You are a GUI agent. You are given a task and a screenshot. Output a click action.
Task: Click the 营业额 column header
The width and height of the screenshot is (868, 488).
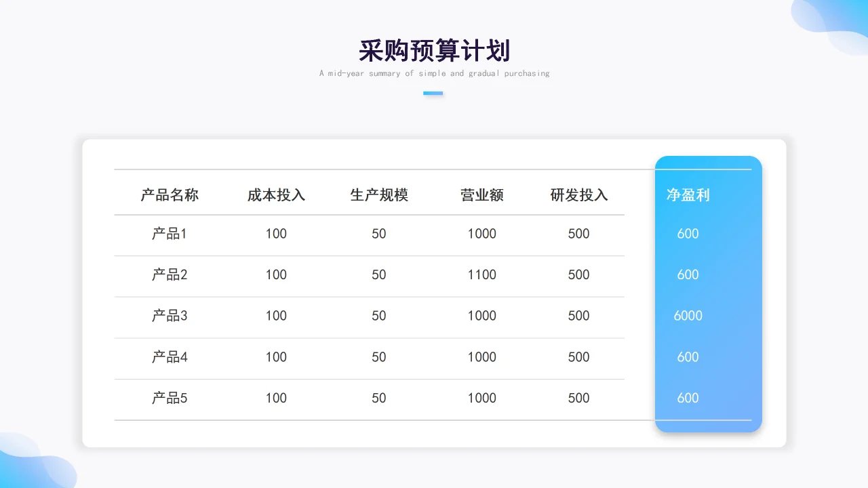click(482, 195)
